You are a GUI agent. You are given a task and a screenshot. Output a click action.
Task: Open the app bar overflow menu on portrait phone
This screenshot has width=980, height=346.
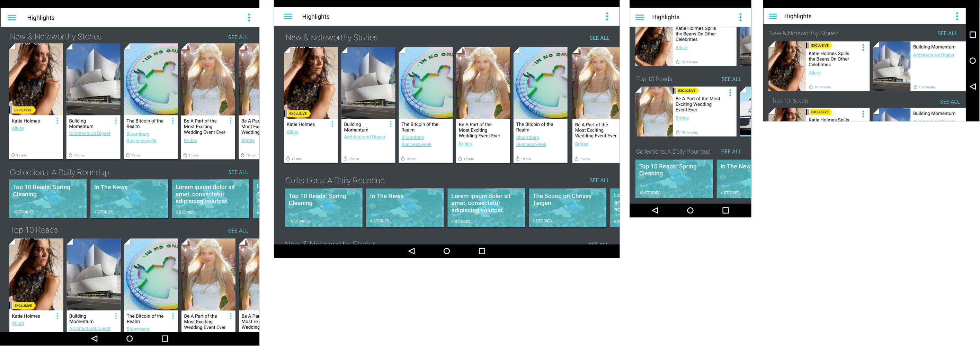(x=740, y=17)
